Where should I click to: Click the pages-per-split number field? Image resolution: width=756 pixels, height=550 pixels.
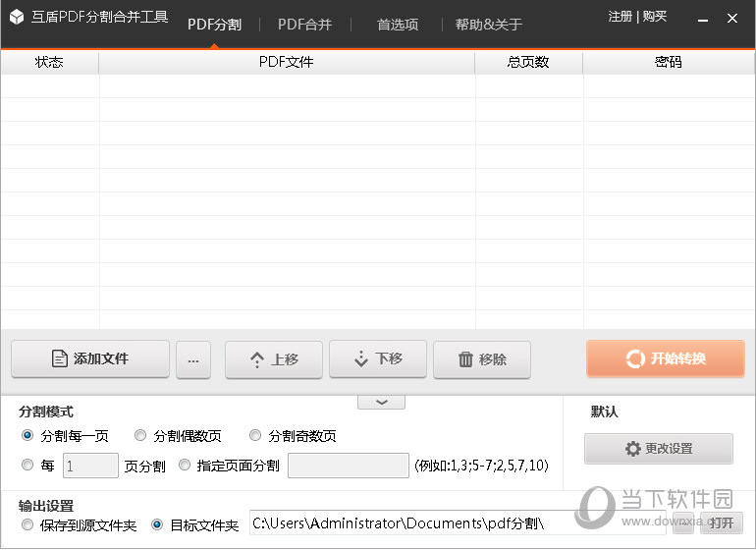tap(90, 466)
